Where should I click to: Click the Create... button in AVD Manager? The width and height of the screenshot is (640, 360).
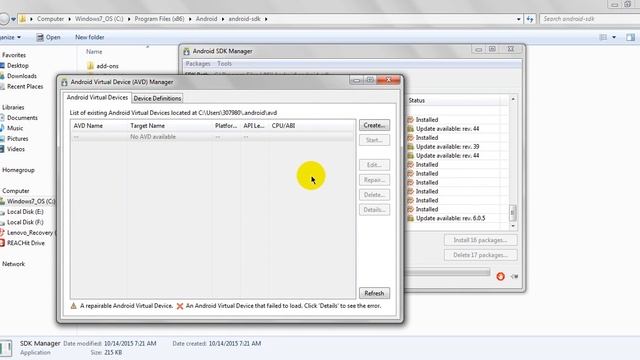point(374,125)
